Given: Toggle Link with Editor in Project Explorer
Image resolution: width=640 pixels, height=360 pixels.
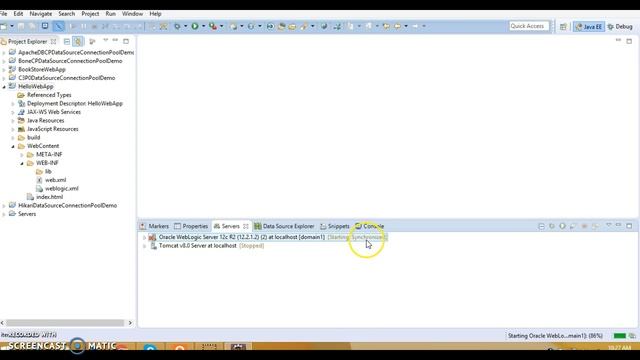Looking at the screenshot, I should click(78, 41).
